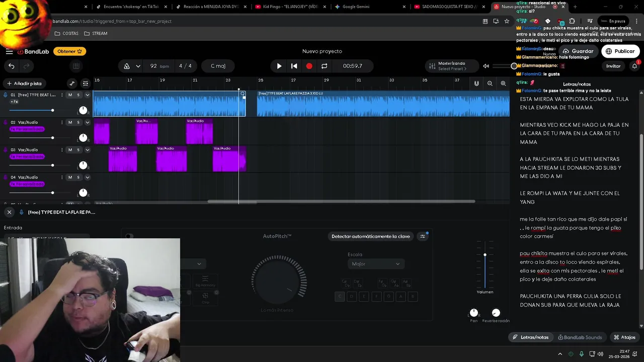This screenshot has width=644, height=362.
Task: Click the metronome icon
Action: [x=127, y=66]
